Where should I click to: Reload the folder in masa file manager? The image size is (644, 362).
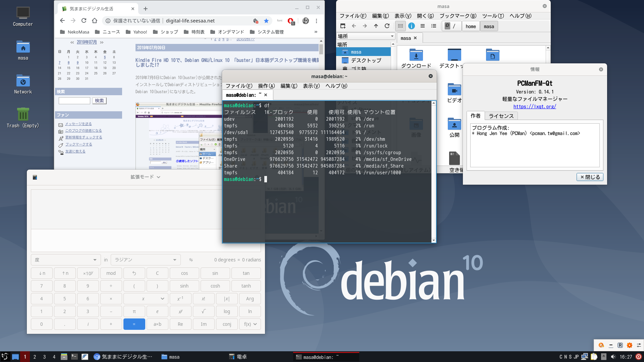(387, 26)
